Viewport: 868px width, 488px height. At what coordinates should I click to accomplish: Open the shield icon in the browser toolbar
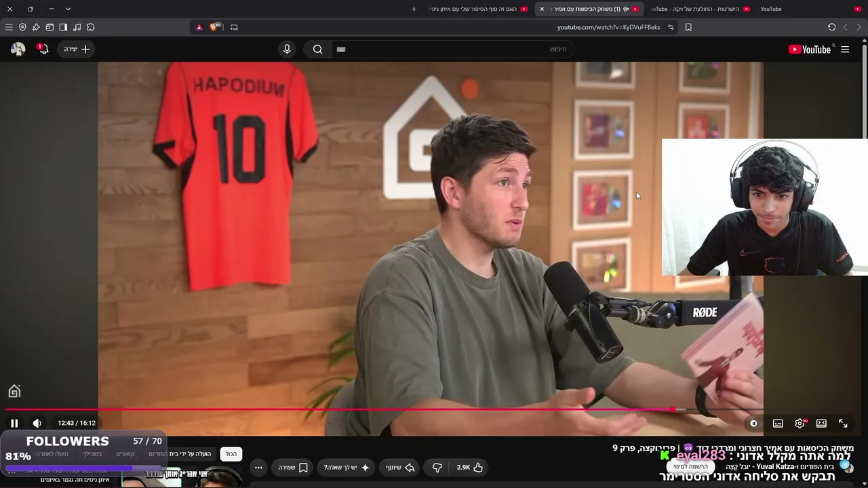click(x=22, y=27)
